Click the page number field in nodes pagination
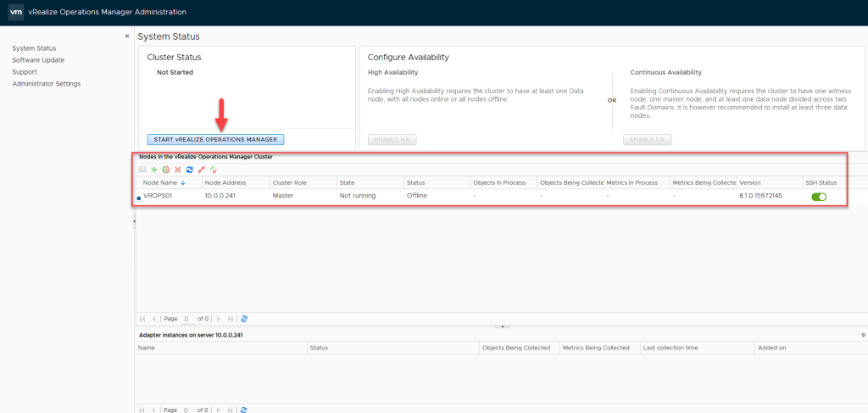 tap(187, 319)
